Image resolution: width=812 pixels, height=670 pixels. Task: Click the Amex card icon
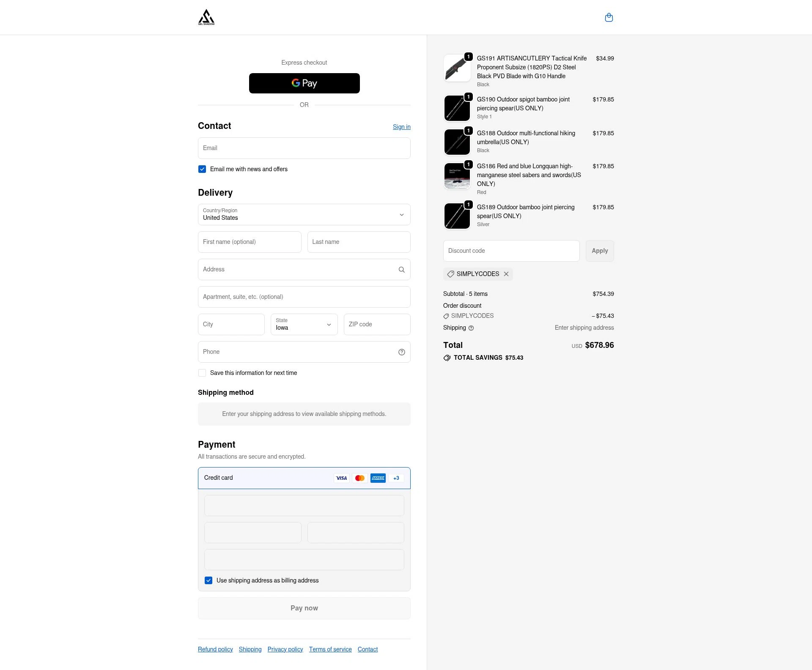(378, 478)
